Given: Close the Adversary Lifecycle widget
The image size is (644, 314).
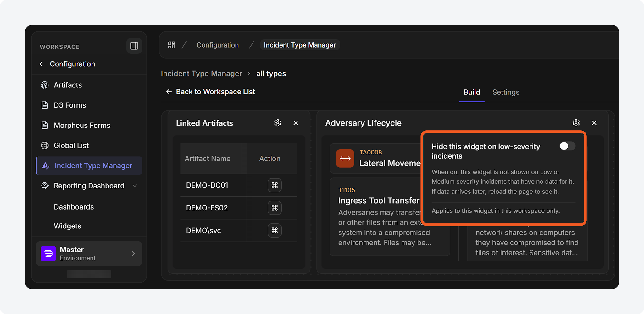Looking at the screenshot, I should pos(594,123).
